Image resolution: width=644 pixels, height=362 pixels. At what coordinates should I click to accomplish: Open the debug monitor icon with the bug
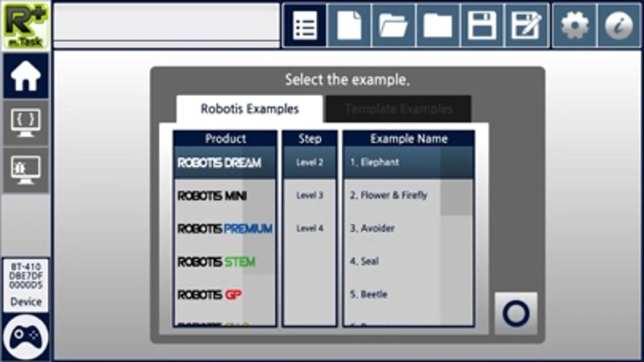pos(26,170)
